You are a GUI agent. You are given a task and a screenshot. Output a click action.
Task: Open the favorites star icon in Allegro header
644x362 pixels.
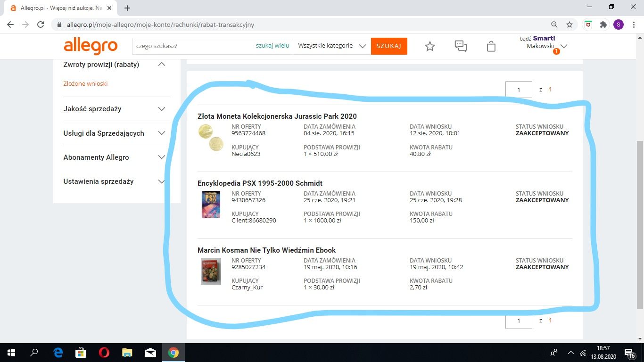click(429, 46)
